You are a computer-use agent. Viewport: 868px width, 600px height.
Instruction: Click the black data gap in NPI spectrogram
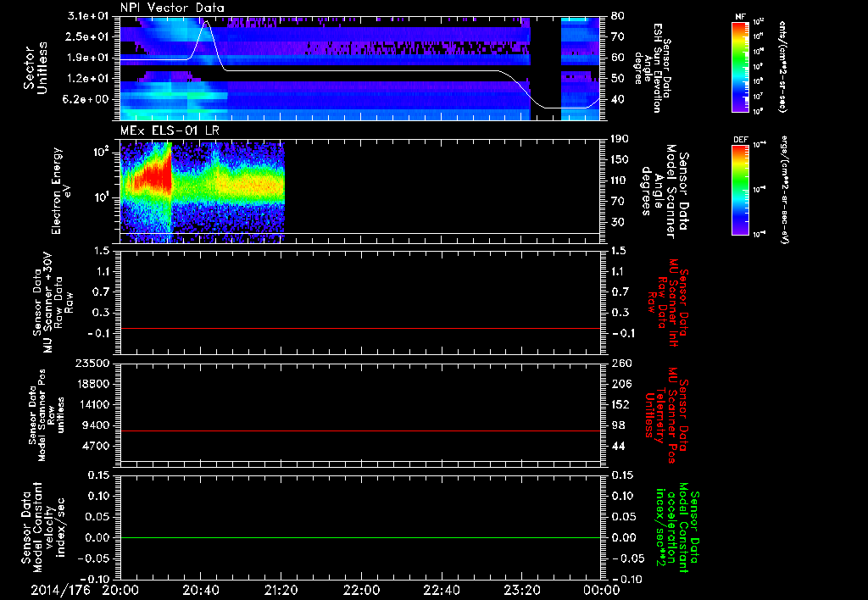pos(545,68)
